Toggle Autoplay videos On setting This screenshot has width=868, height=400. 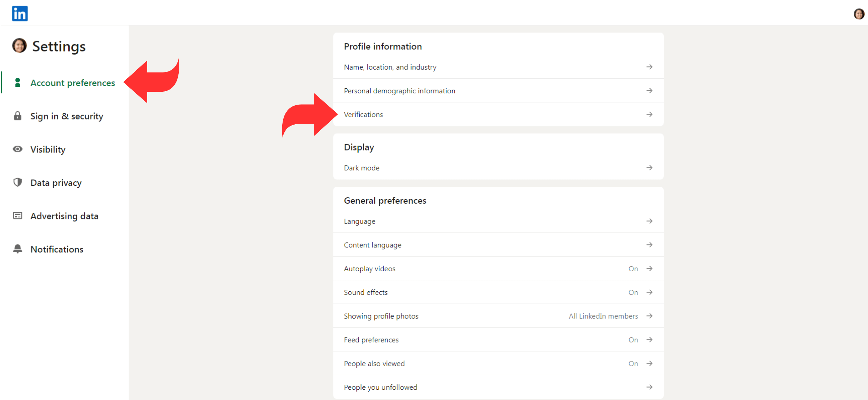pyautogui.click(x=633, y=269)
